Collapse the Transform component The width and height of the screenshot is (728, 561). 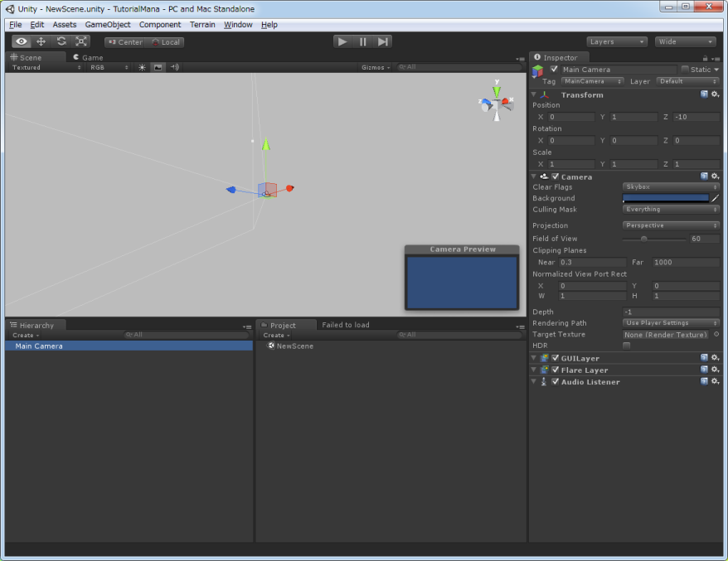coord(534,94)
